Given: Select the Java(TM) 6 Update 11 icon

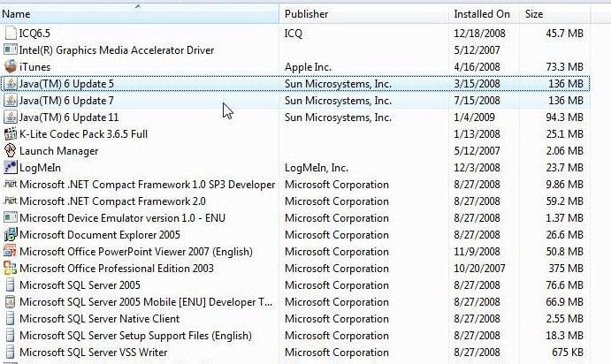Looking at the screenshot, I should pos(11,118).
